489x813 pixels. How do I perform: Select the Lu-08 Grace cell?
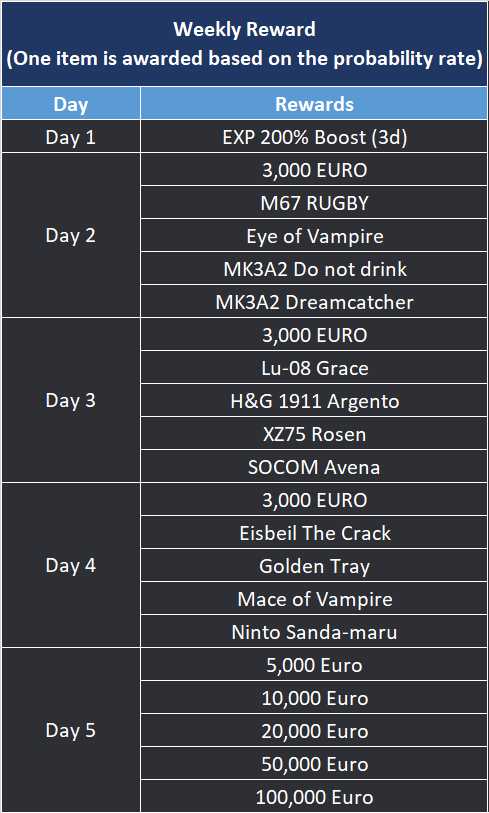coord(314,367)
